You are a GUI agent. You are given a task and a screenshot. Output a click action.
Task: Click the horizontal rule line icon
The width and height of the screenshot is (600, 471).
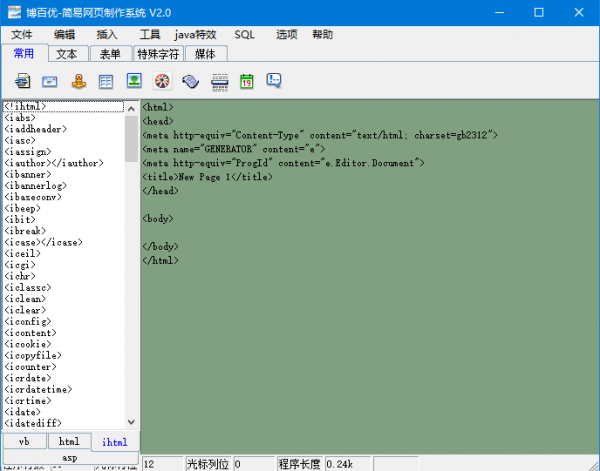click(218, 81)
